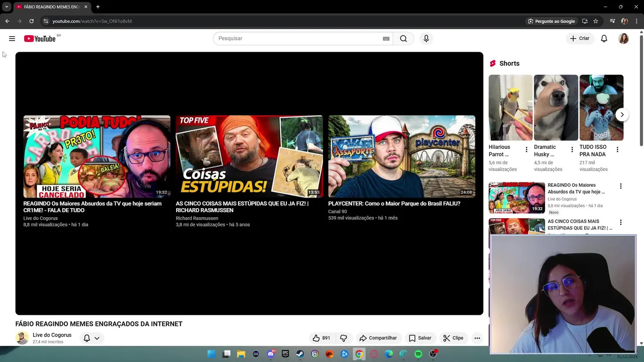Open Live do Cogorus channel avatar
The height and width of the screenshot is (362, 644).
[x=22, y=338]
